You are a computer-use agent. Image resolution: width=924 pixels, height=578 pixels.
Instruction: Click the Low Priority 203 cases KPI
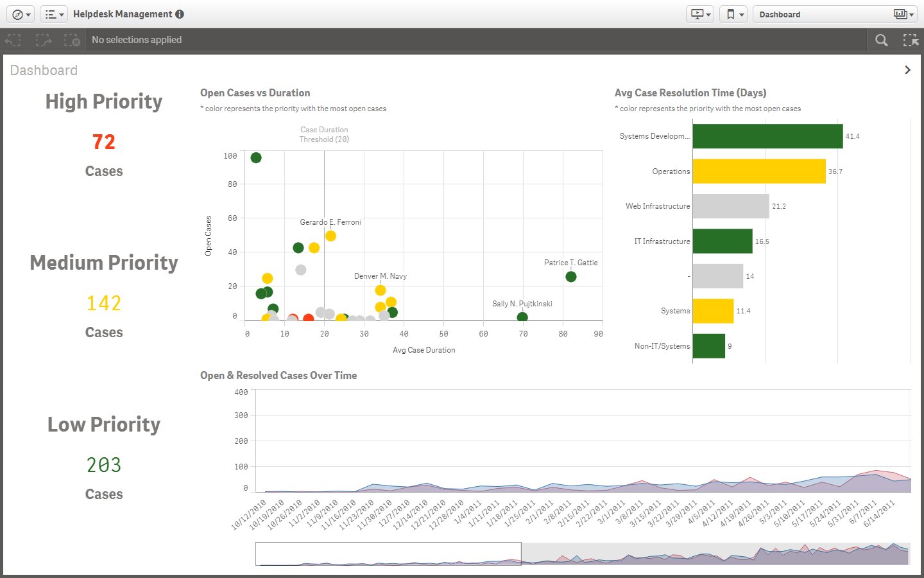click(104, 465)
